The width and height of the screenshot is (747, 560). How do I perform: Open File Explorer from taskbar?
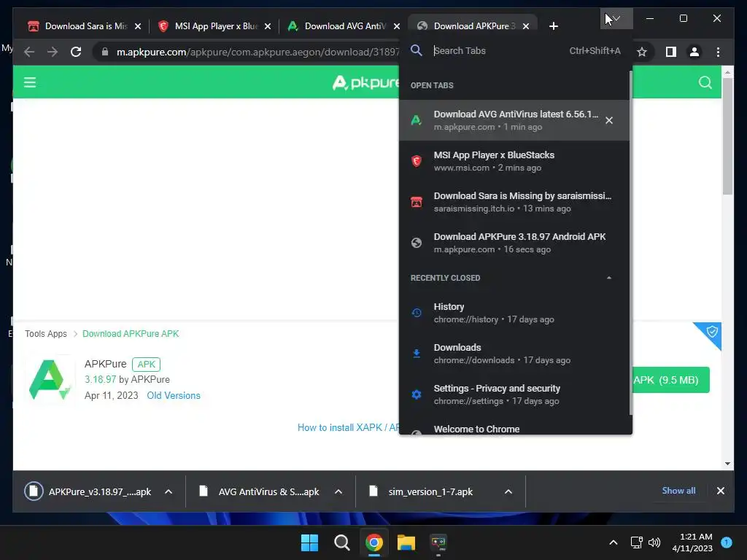point(406,542)
